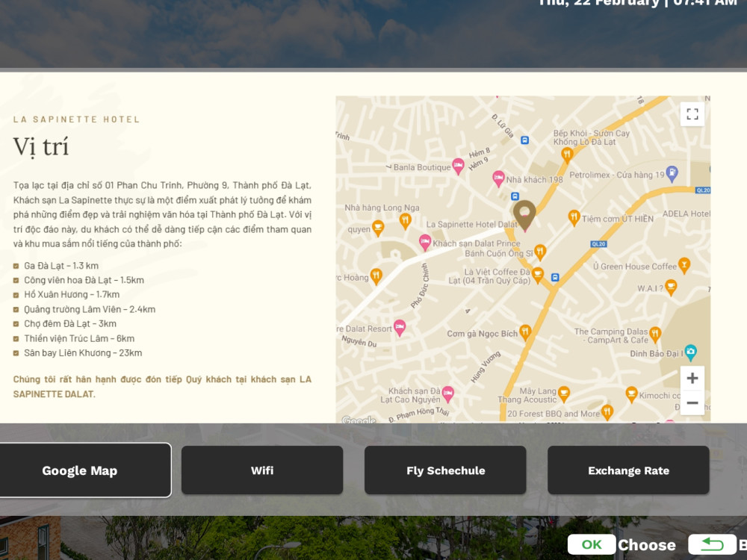The image size is (747, 560).
Task: Click the Hoàng restaurant marker near Phó Đức Chính
Action: (376, 276)
